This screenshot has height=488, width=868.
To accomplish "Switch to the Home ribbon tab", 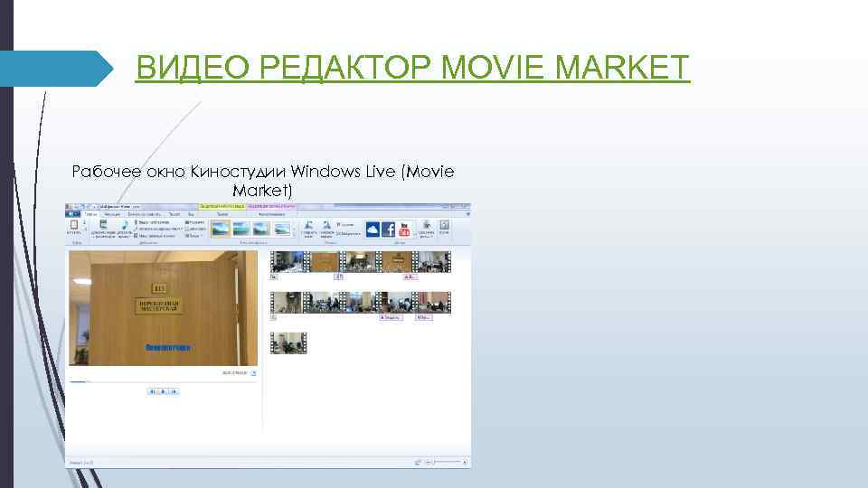I will (90, 213).
